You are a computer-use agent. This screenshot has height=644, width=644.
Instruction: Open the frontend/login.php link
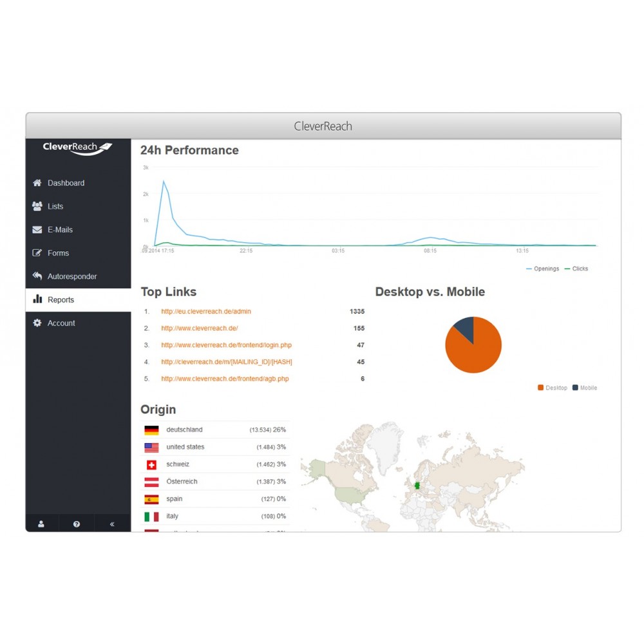tap(226, 345)
